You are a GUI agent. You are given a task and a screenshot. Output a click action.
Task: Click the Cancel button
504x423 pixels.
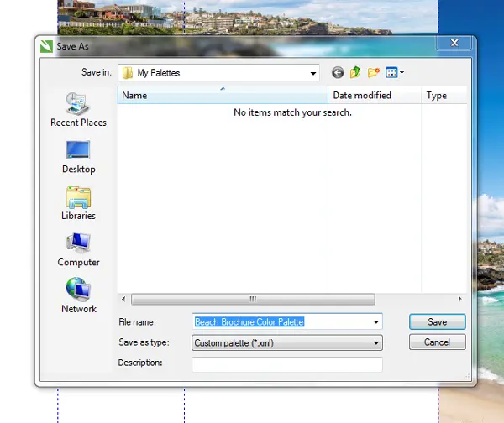pyautogui.click(x=437, y=342)
